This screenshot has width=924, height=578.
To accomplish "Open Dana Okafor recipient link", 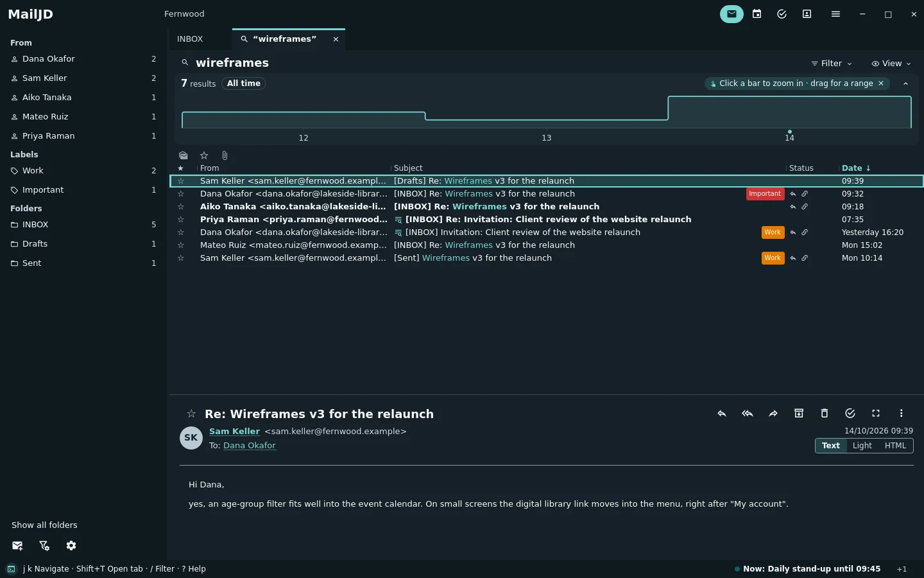I will 250,446.
